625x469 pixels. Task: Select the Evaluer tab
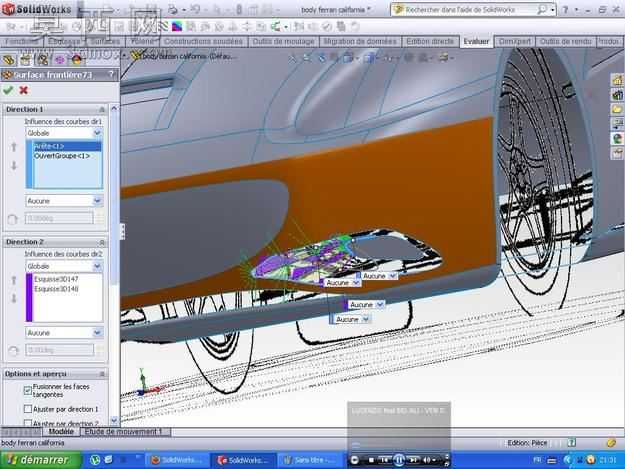point(476,41)
